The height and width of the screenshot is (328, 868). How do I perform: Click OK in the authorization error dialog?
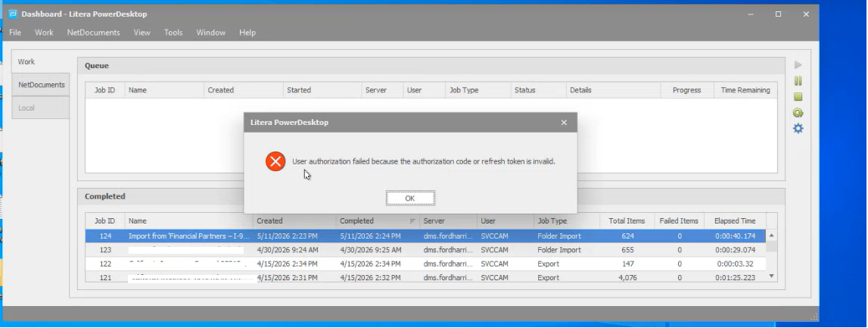(x=410, y=198)
